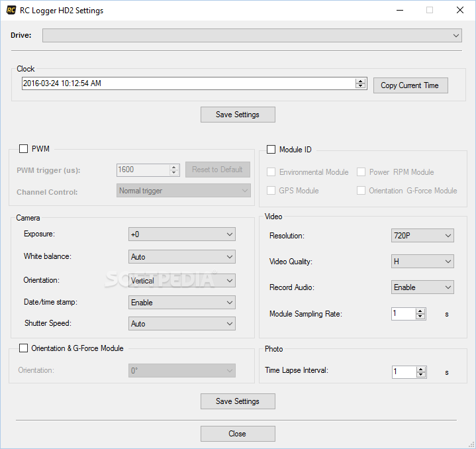The width and height of the screenshot is (476, 449).
Task: Enable Orientation & G-Force Module checkbox
Action: point(23,348)
